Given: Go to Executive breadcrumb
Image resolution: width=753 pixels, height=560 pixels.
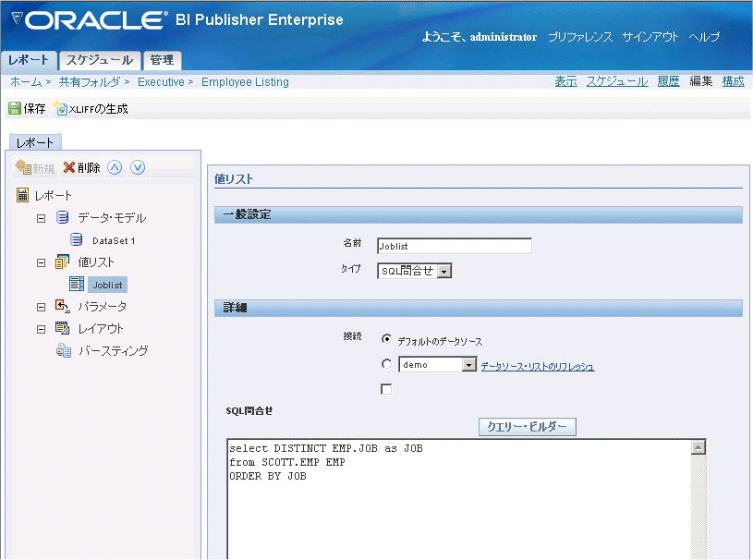Looking at the screenshot, I should coord(161,82).
